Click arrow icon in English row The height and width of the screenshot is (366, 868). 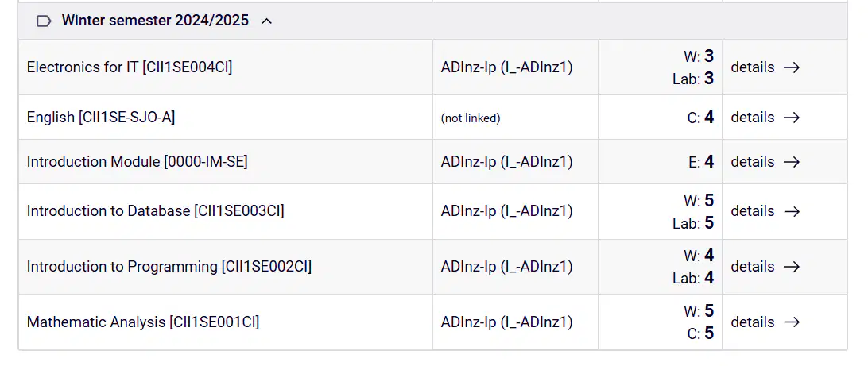[792, 118]
